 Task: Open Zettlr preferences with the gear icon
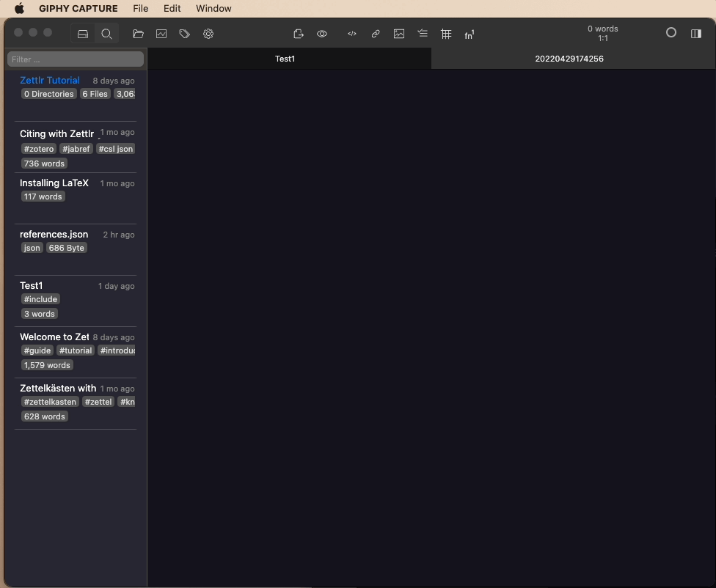pyautogui.click(x=208, y=34)
